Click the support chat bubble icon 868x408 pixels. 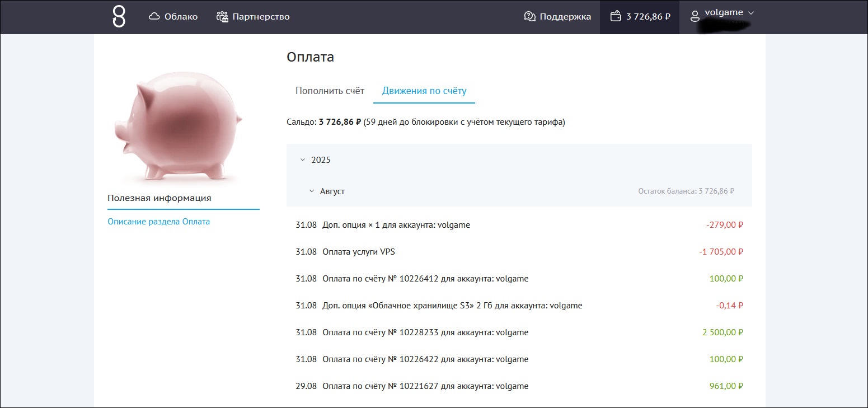[529, 17]
